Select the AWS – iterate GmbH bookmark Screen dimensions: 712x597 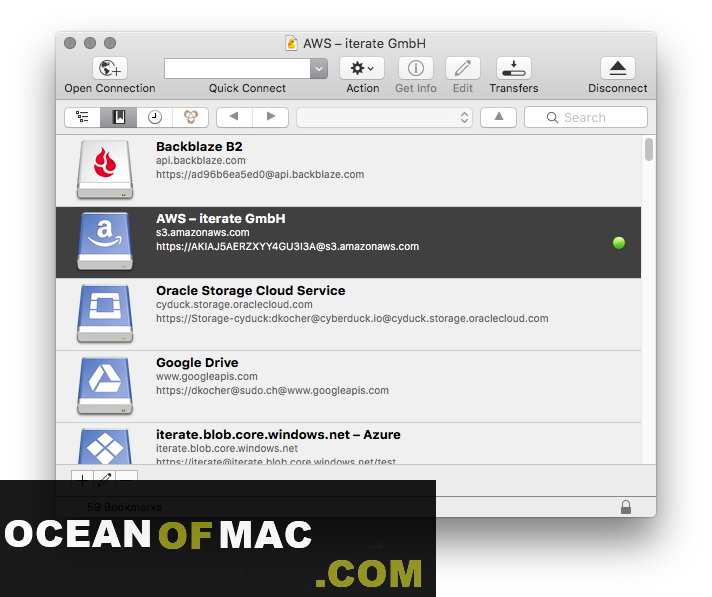pyautogui.click(x=348, y=242)
